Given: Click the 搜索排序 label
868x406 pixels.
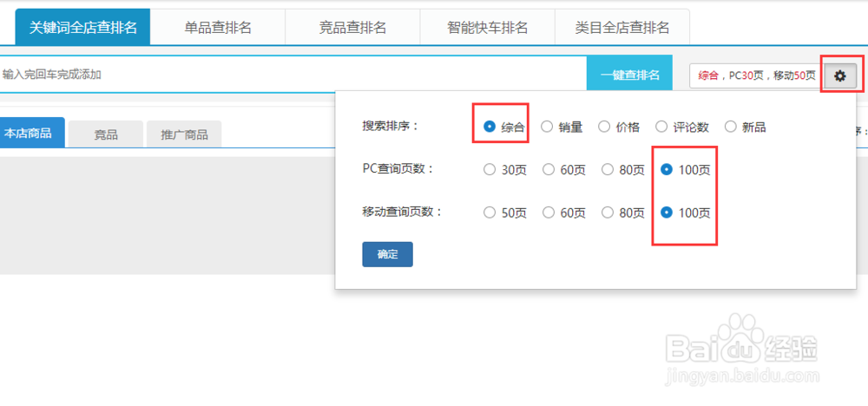Looking at the screenshot, I should [391, 126].
